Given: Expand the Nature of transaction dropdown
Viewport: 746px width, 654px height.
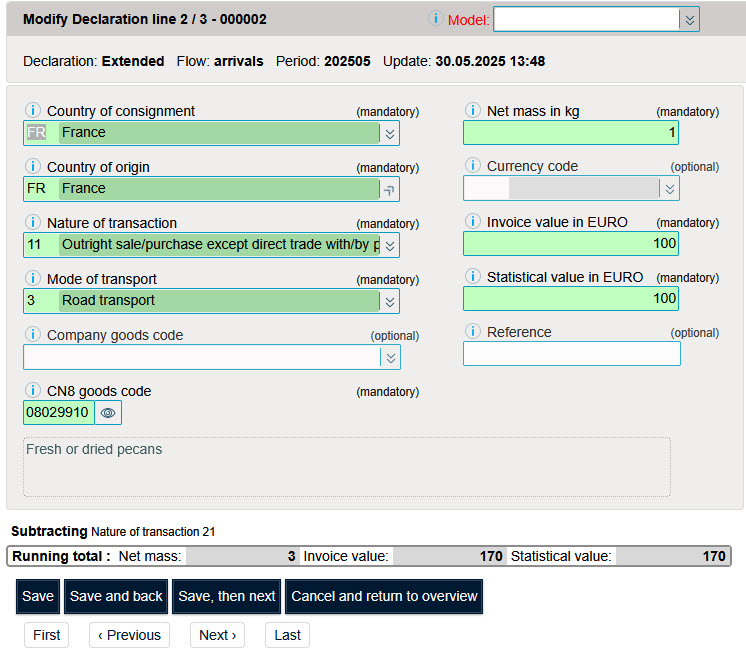Looking at the screenshot, I should coord(389,245).
